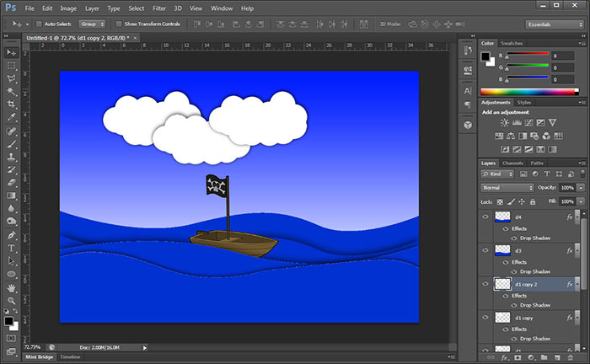Hide the d4 layer

484,217
